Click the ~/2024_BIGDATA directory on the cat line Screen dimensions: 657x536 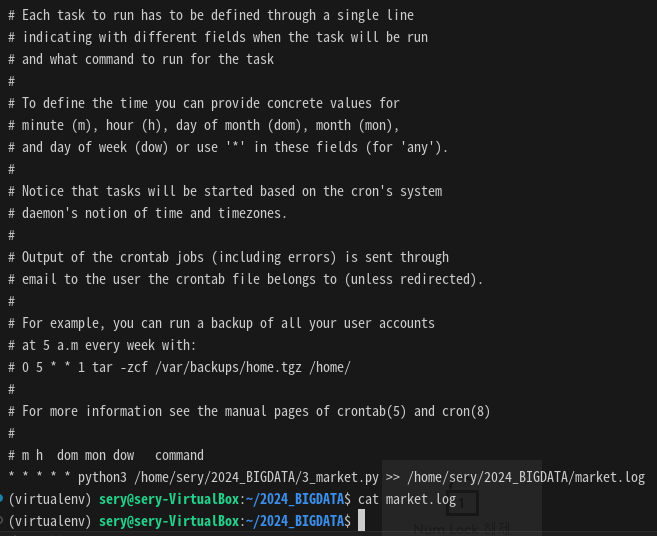pos(297,499)
